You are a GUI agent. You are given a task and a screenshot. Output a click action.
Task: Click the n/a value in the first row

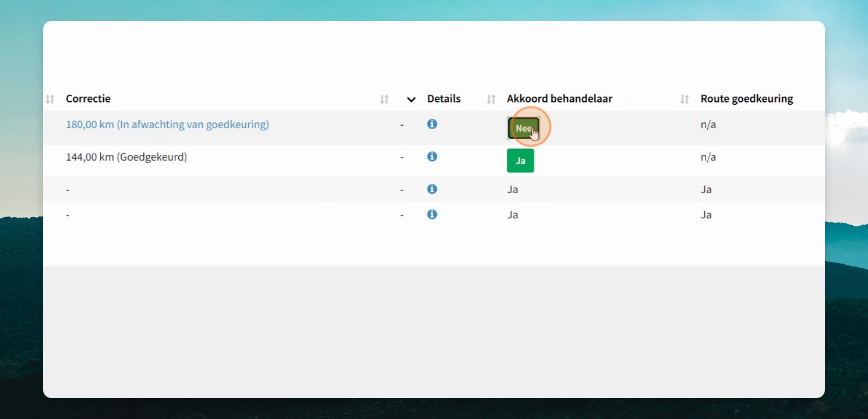(708, 125)
